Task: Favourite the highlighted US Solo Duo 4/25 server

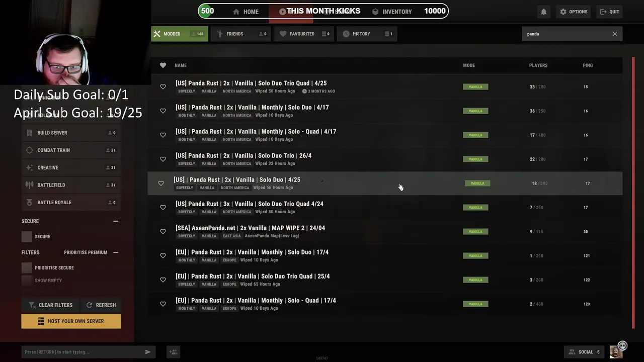Action: pyautogui.click(x=161, y=184)
